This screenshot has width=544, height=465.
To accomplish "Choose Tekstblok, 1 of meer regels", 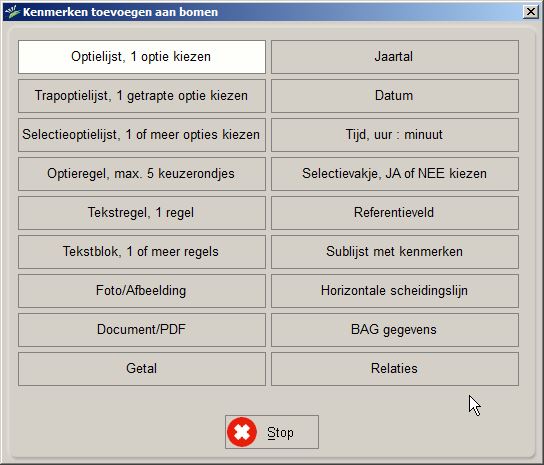I will (x=142, y=252).
